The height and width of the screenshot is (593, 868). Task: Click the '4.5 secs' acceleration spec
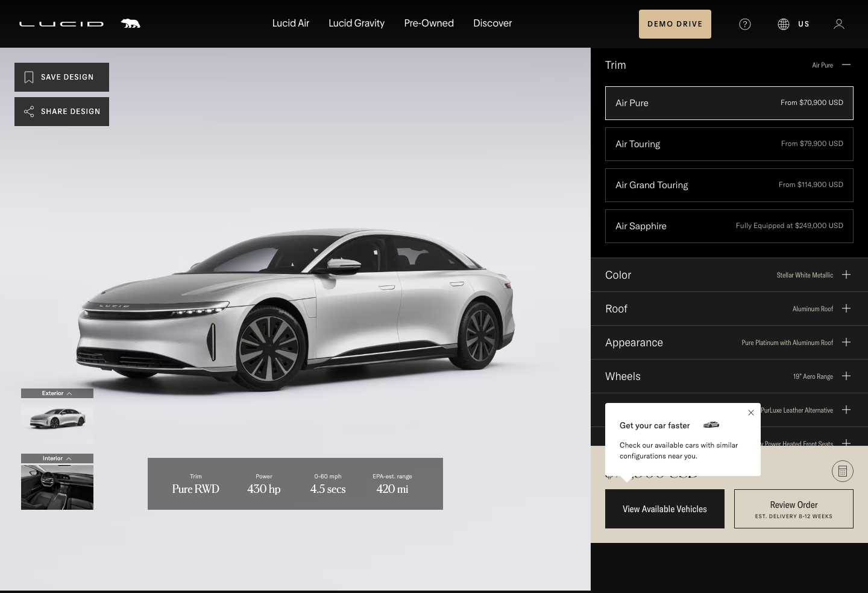click(x=328, y=489)
